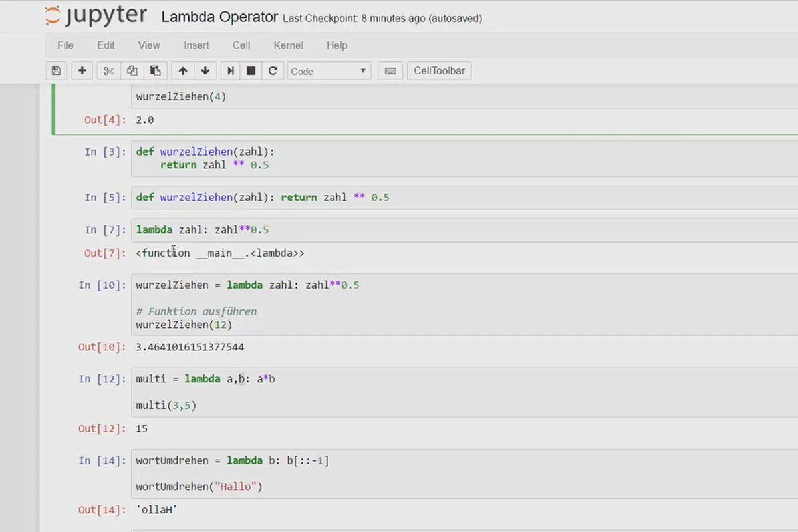Open the cell type Code dropdown
The width and height of the screenshot is (798, 532).
pyautogui.click(x=329, y=71)
